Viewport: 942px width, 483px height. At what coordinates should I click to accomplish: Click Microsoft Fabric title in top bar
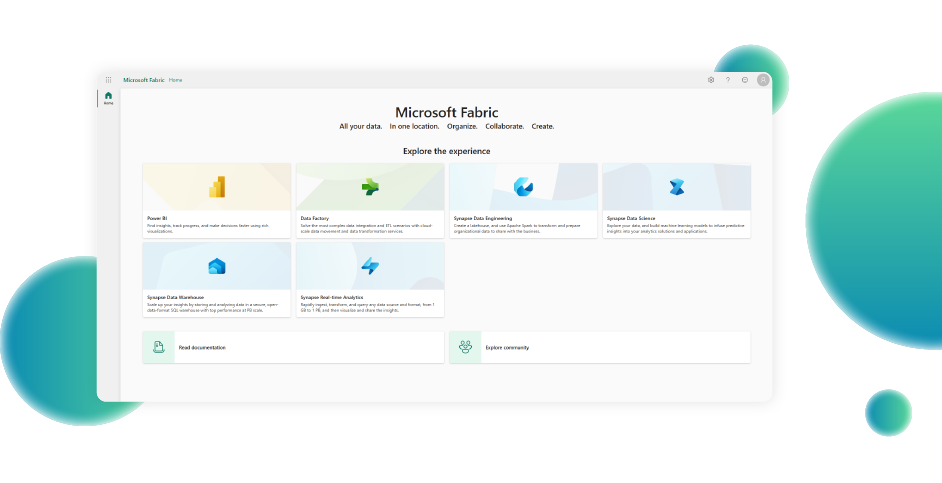143,80
